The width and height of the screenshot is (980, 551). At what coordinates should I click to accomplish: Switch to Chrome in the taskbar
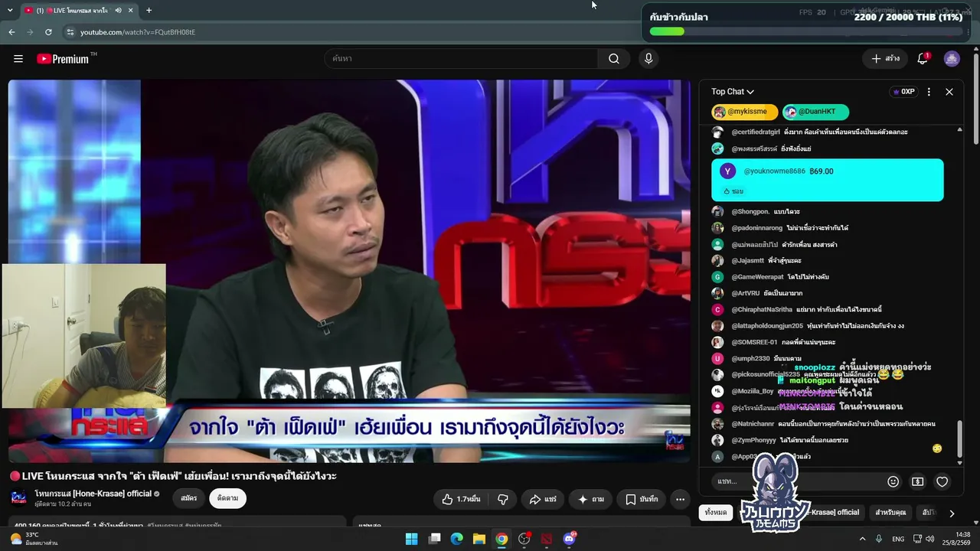501,539
